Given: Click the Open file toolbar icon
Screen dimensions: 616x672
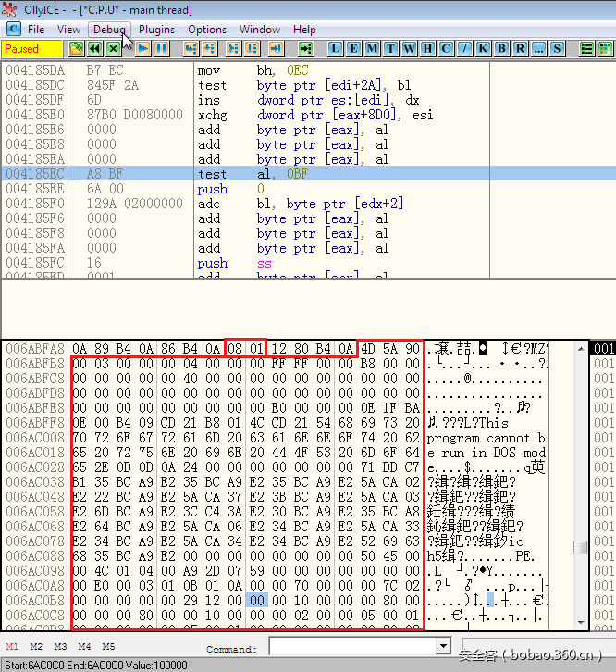Looking at the screenshot, I should (73, 48).
